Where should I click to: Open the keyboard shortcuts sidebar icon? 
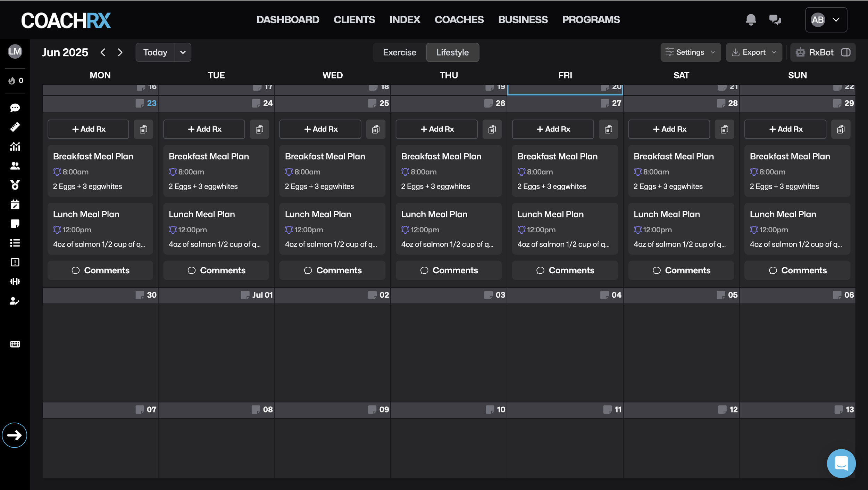(x=15, y=344)
